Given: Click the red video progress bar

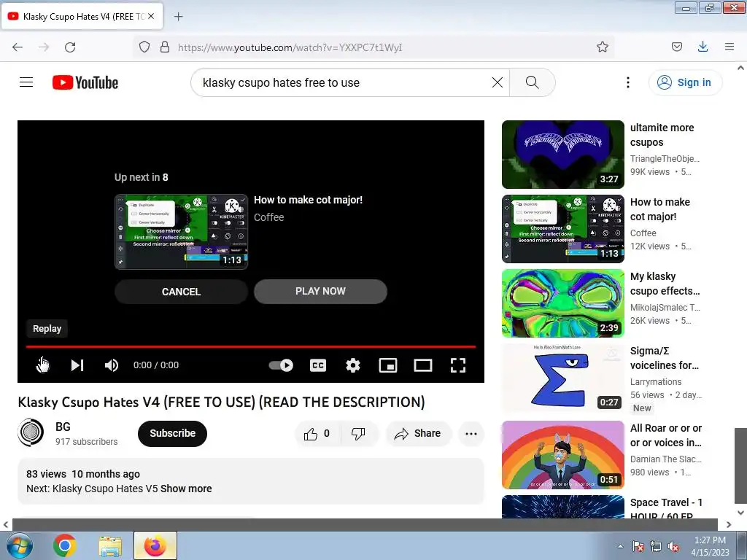Looking at the screenshot, I should pos(251,346).
